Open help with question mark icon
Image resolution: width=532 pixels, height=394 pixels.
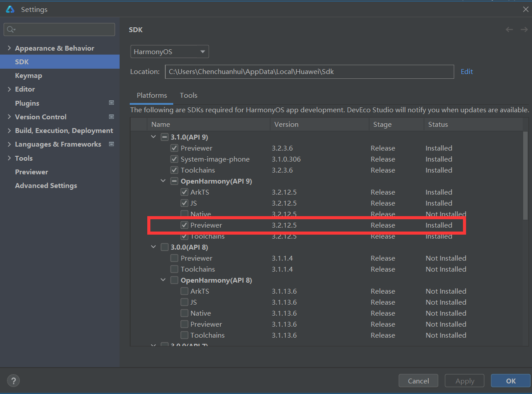[x=13, y=381]
